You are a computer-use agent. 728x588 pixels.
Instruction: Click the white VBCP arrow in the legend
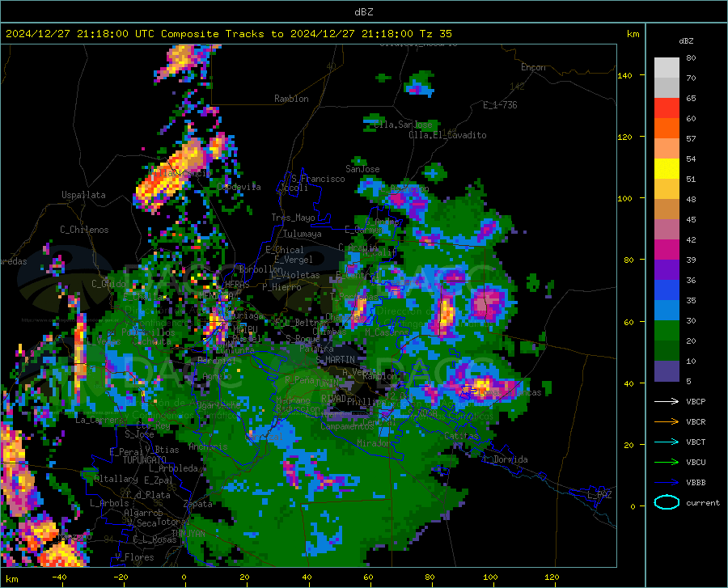[x=667, y=401]
